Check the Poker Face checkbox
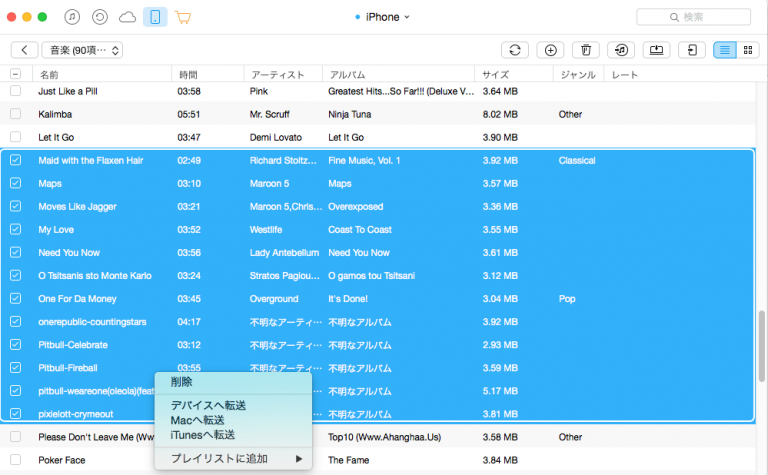Screen dimensions: 768x475 click(x=16, y=460)
